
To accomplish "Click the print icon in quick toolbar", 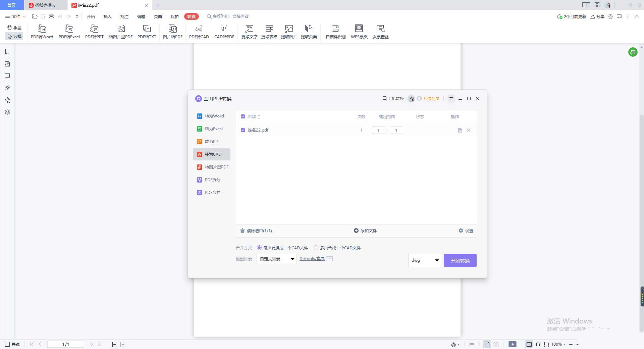I will click(x=51, y=16).
